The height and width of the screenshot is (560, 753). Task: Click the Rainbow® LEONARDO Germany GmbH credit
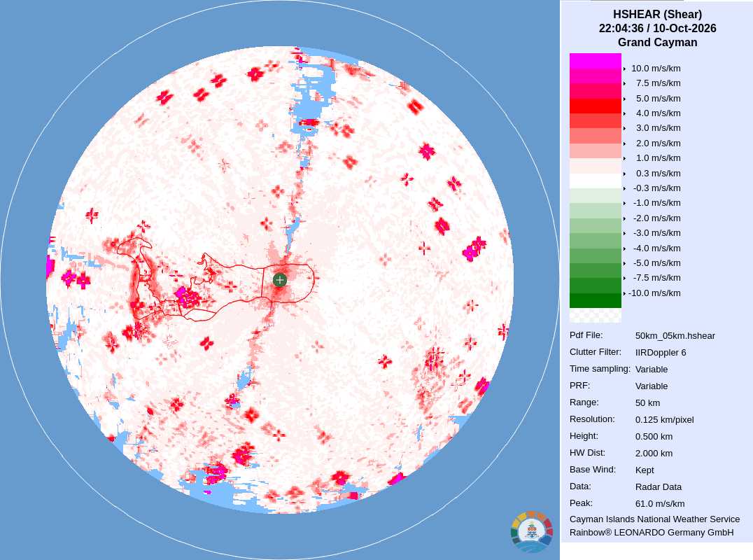point(652,533)
